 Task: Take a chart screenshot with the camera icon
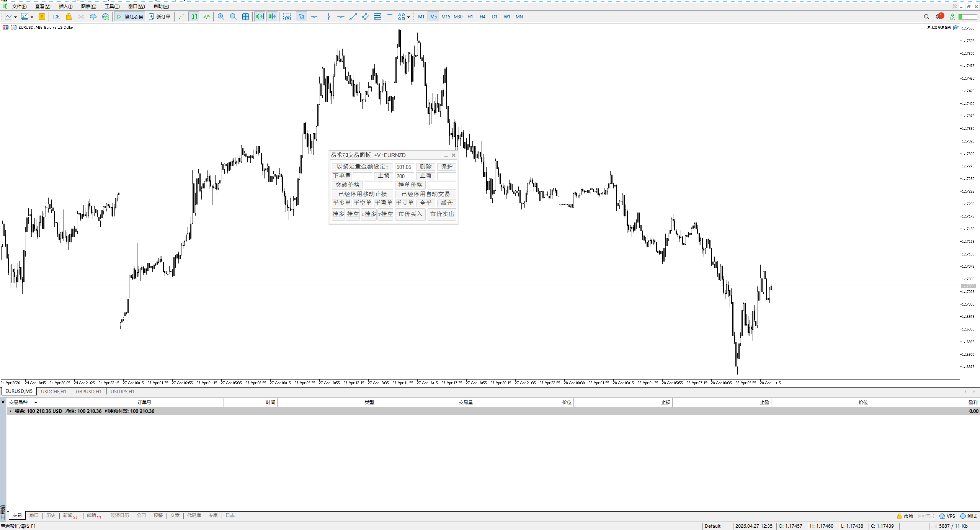287,16
